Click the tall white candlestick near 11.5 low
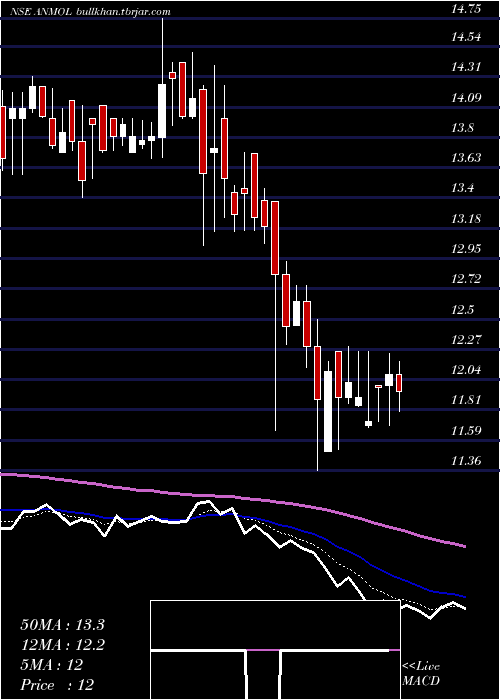Image resolution: width=500 pixels, height=700 pixels. click(x=328, y=411)
